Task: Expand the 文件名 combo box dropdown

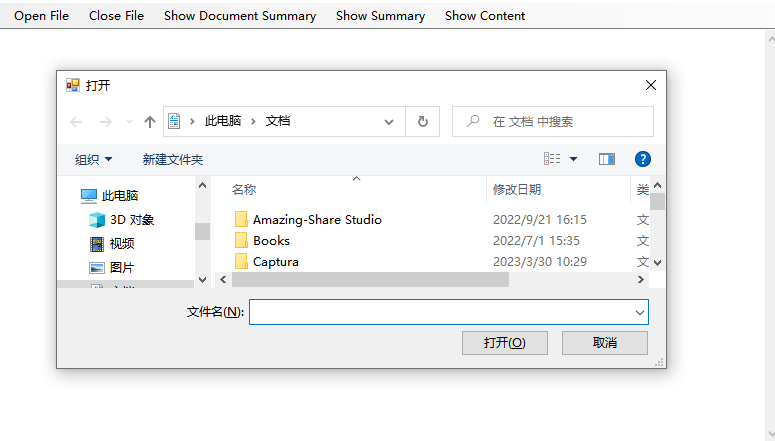Action: 639,313
